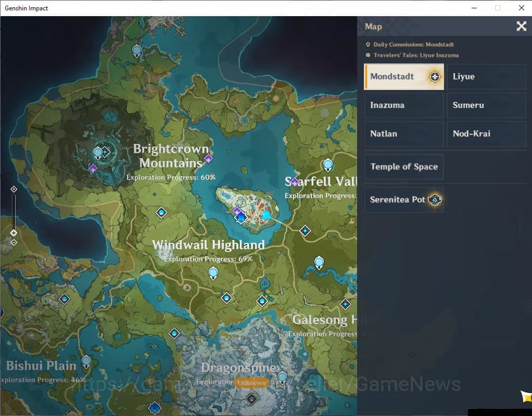The image size is (532, 416).
Task: Select the teleport waypoint near Galesong Hill
Action: [346, 304]
